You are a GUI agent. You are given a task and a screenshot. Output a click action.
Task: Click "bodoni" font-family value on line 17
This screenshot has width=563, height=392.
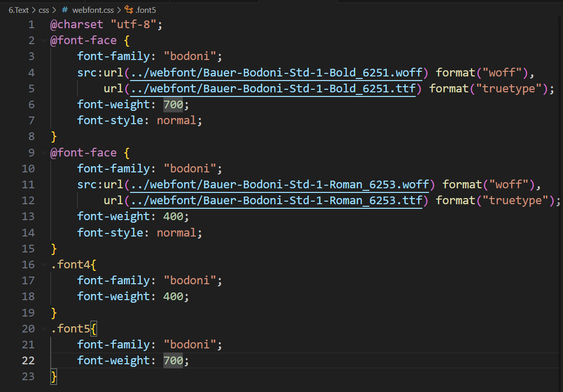click(190, 281)
